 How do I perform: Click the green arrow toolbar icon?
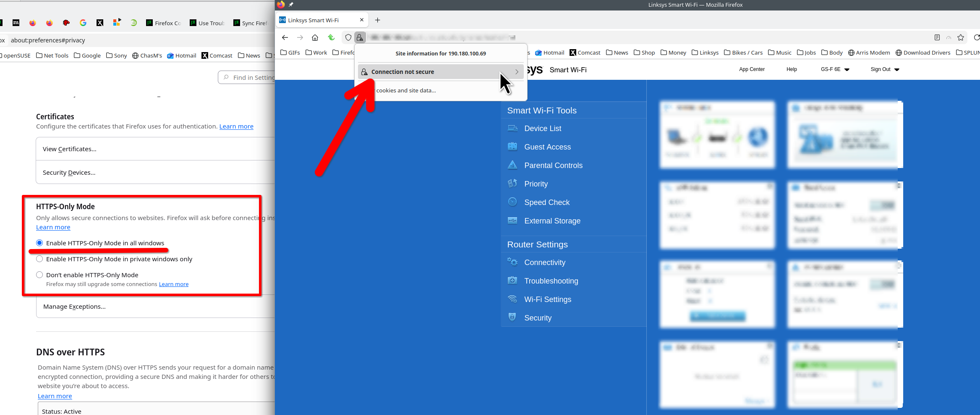click(x=331, y=37)
